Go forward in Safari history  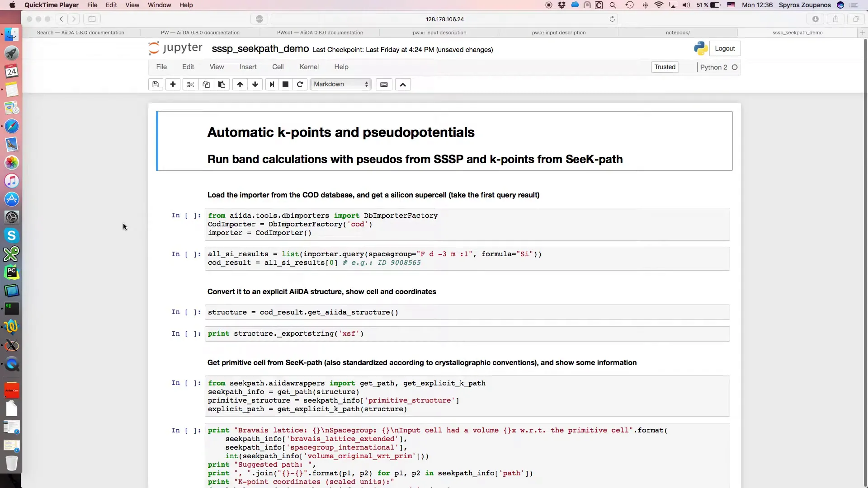[74, 19]
